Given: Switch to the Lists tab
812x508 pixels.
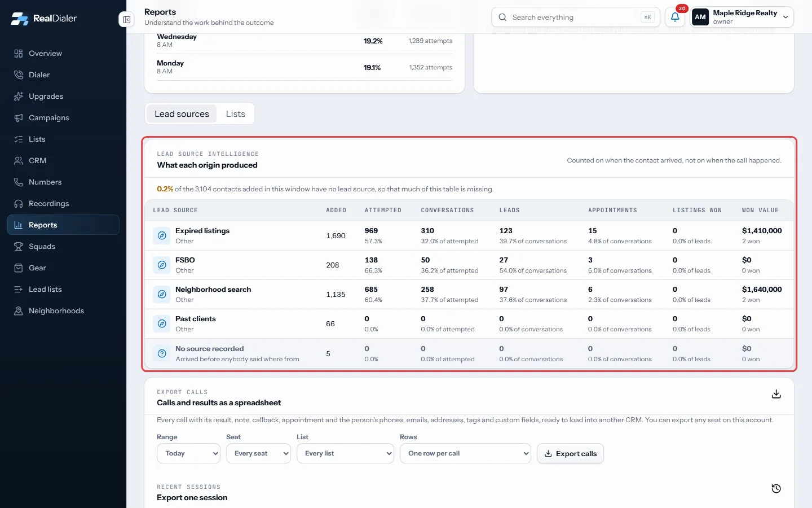Looking at the screenshot, I should (236, 113).
